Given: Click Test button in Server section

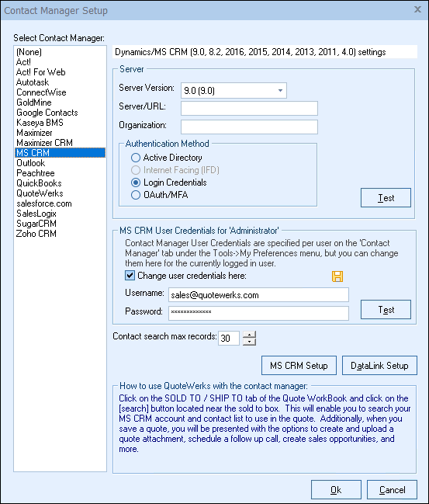Looking at the screenshot, I should pyautogui.click(x=386, y=198).
